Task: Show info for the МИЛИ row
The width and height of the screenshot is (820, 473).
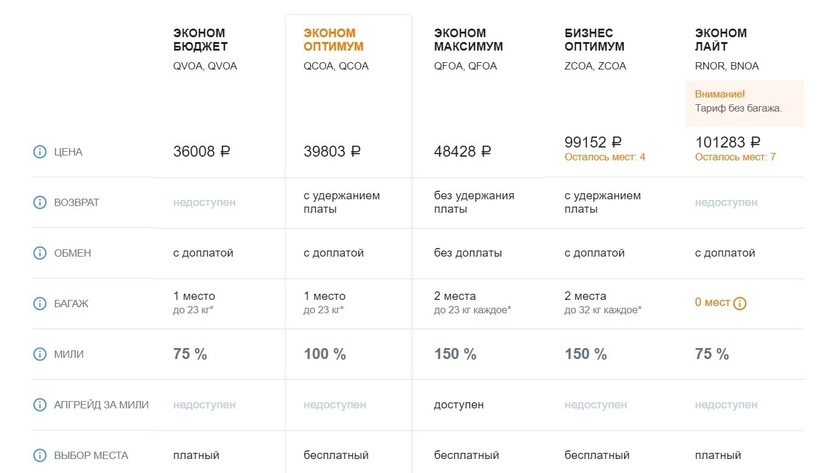Action: coord(40,354)
